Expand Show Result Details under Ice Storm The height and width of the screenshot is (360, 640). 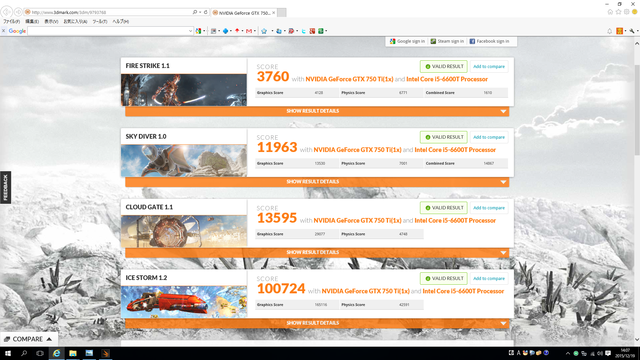[x=317, y=323]
